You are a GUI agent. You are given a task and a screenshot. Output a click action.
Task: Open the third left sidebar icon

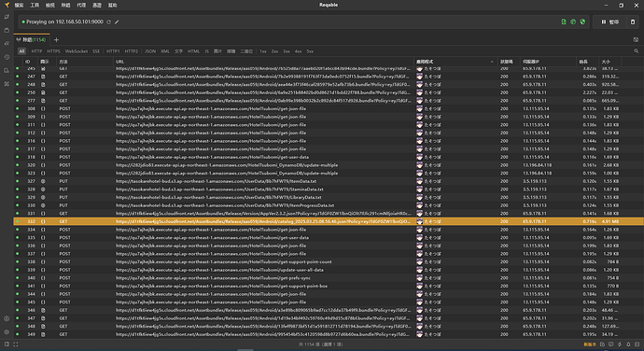[x=7, y=43]
